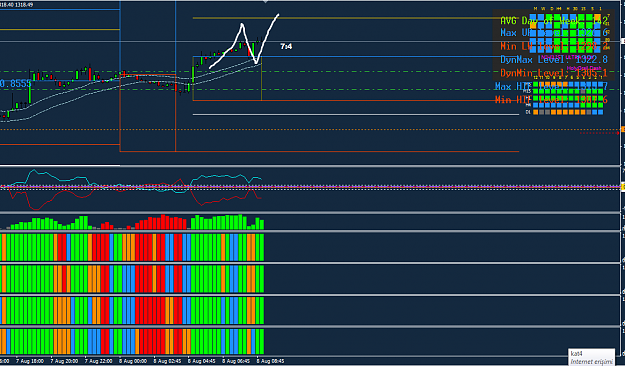Select the Max HTF Level label
This screenshot has width=625, height=366.
tap(551, 86)
